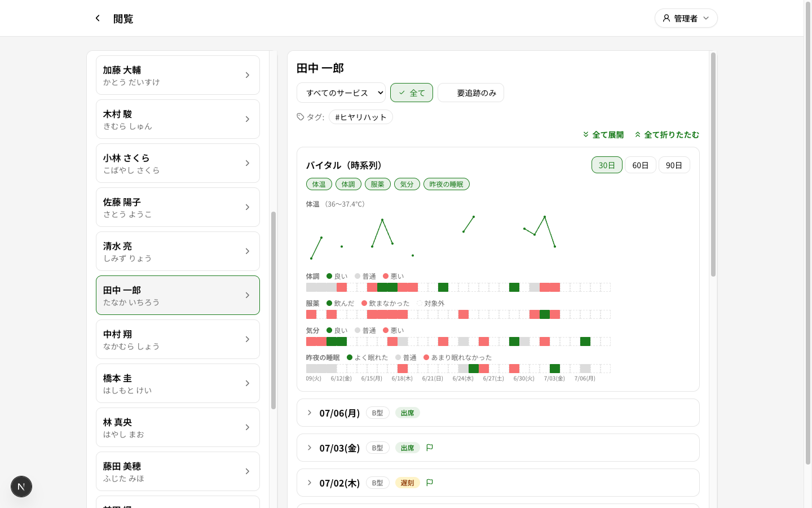Click 全て展開 to expand all records

tap(603, 134)
